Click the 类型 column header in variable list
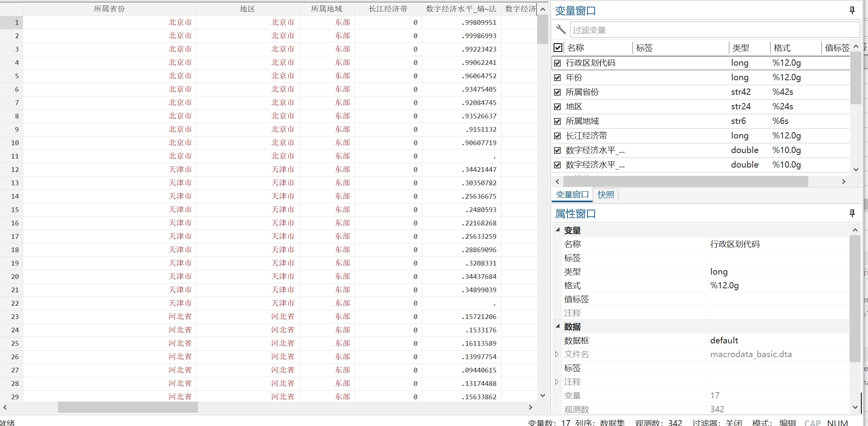868x426 pixels. [x=741, y=48]
